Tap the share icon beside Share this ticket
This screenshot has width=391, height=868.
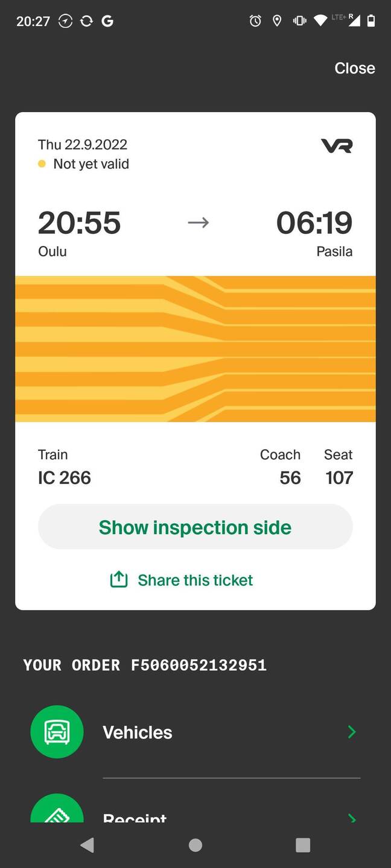pos(119,579)
